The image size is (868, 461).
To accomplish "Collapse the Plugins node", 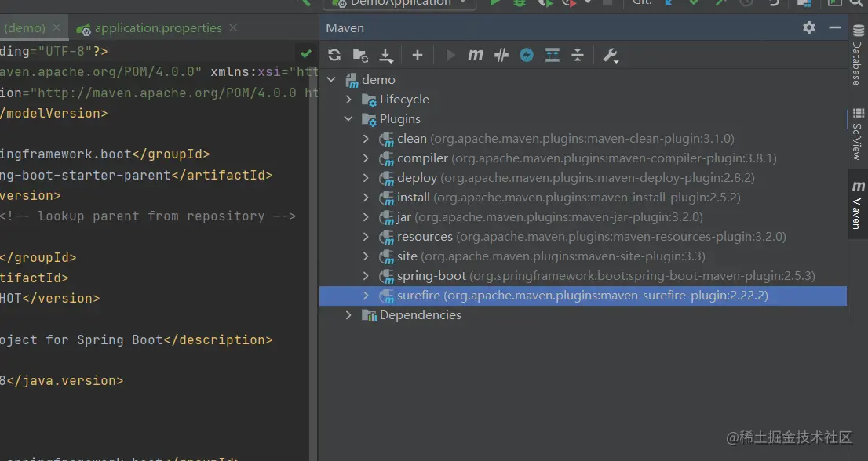I will pos(349,119).
